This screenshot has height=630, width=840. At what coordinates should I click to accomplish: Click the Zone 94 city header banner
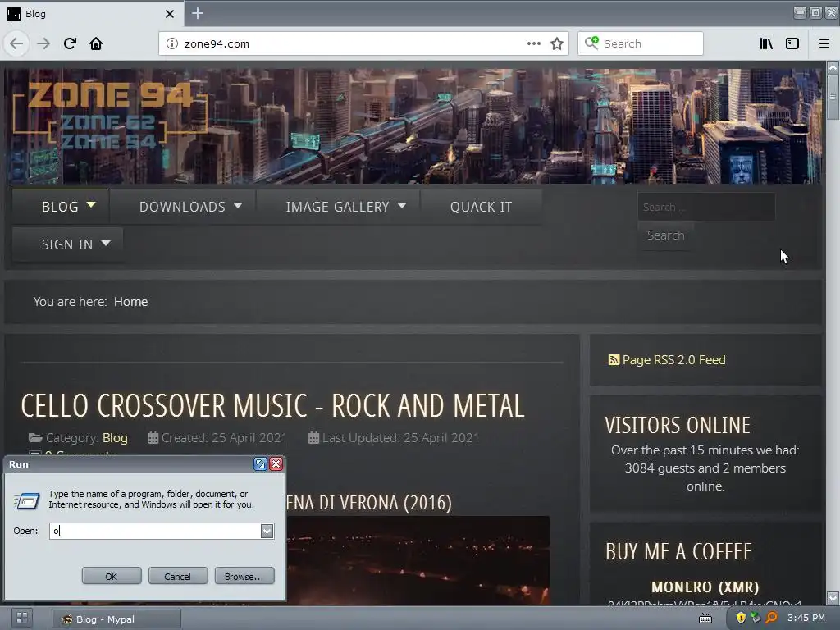click(413, 126)
